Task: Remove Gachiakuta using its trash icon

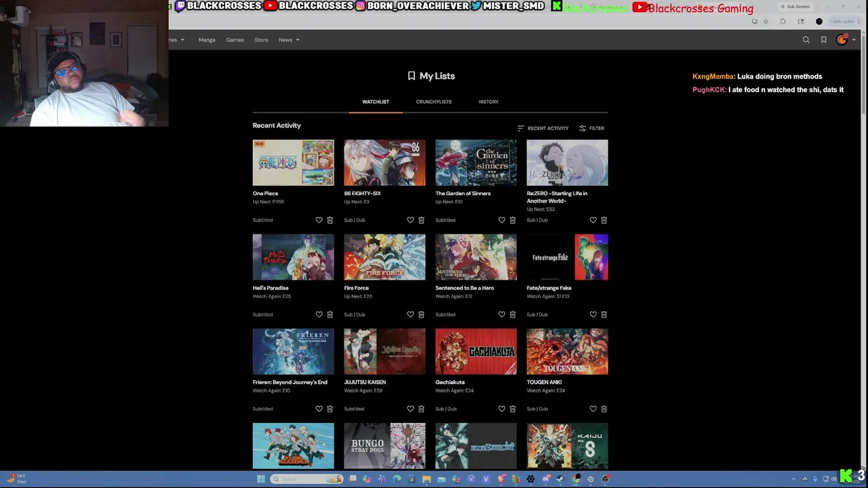Action: [x=513, y=409]
